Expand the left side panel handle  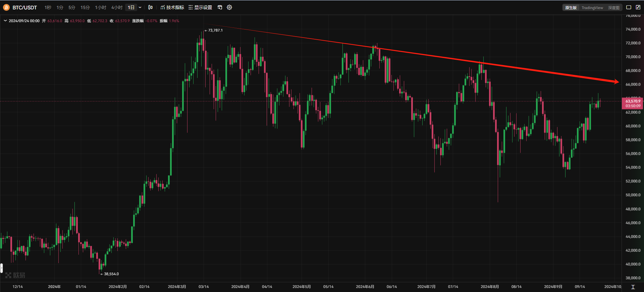tap(2, 268)
